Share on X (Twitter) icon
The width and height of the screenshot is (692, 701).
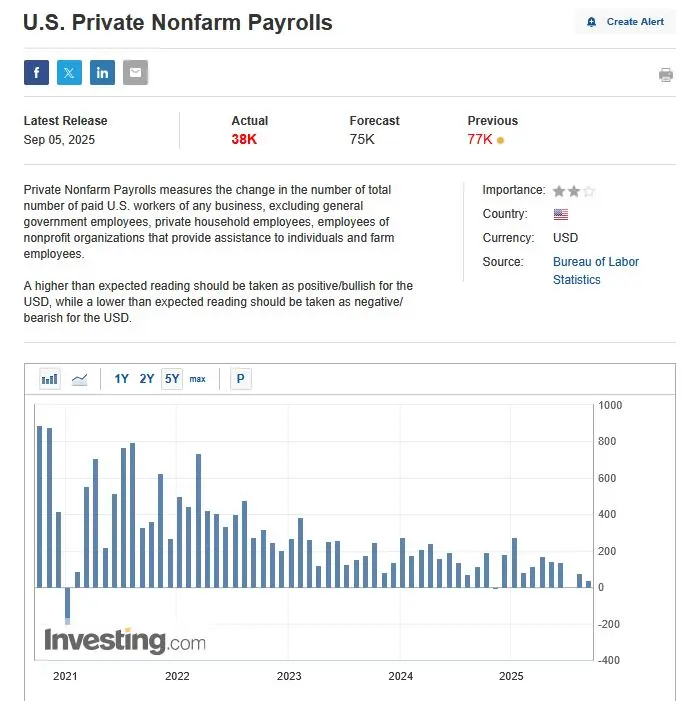[x=69, y=72]
